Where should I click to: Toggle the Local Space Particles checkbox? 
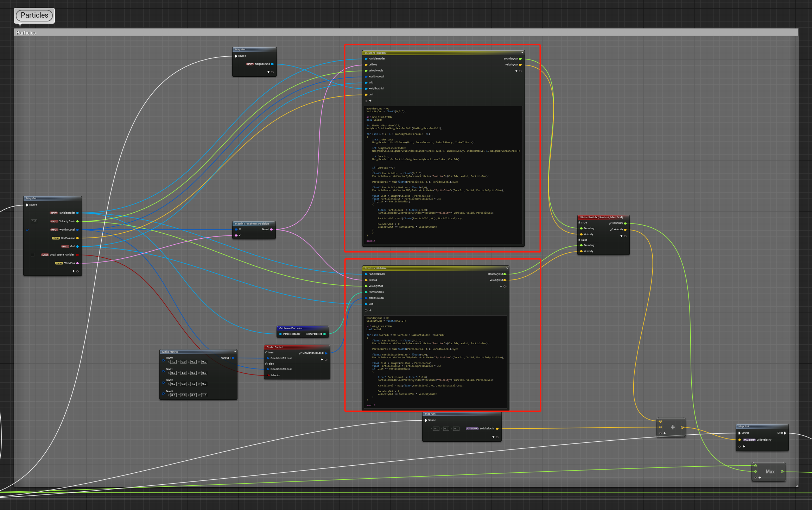tap(33, 255)
